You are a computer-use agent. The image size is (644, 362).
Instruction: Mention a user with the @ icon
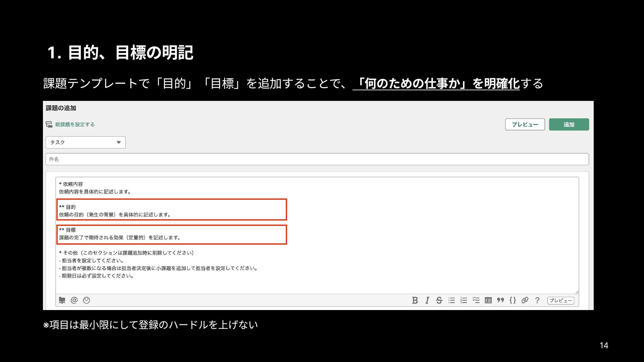74,300
